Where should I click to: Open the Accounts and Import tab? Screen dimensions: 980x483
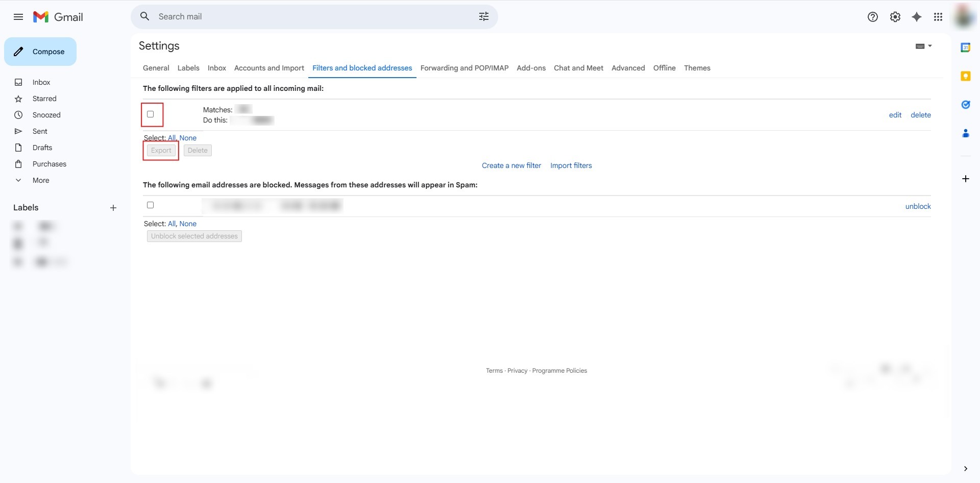[269, 68]
